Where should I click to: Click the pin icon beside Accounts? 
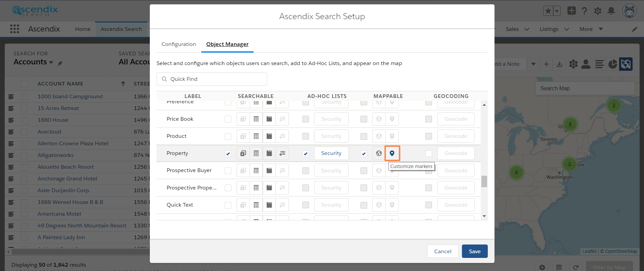(60, 63)
